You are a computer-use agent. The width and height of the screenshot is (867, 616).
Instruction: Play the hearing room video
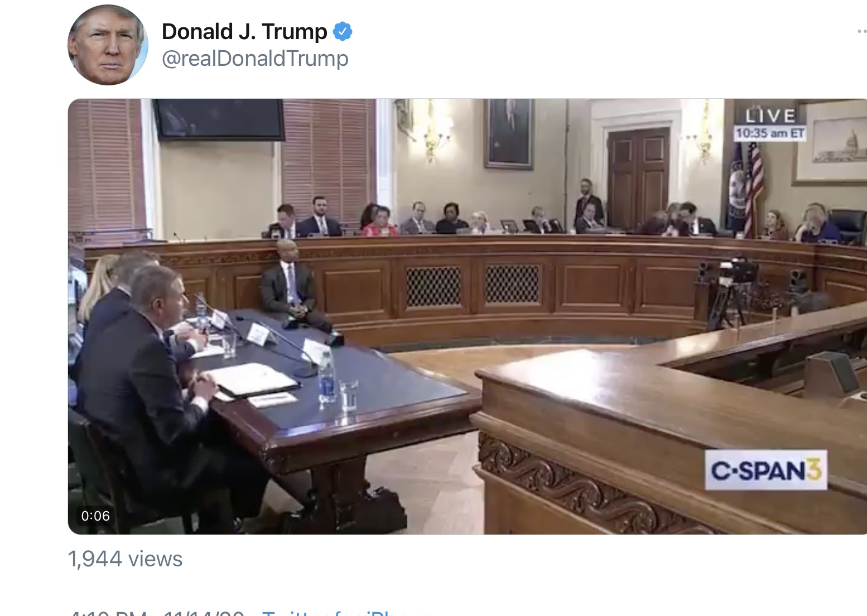pos(468,316)
